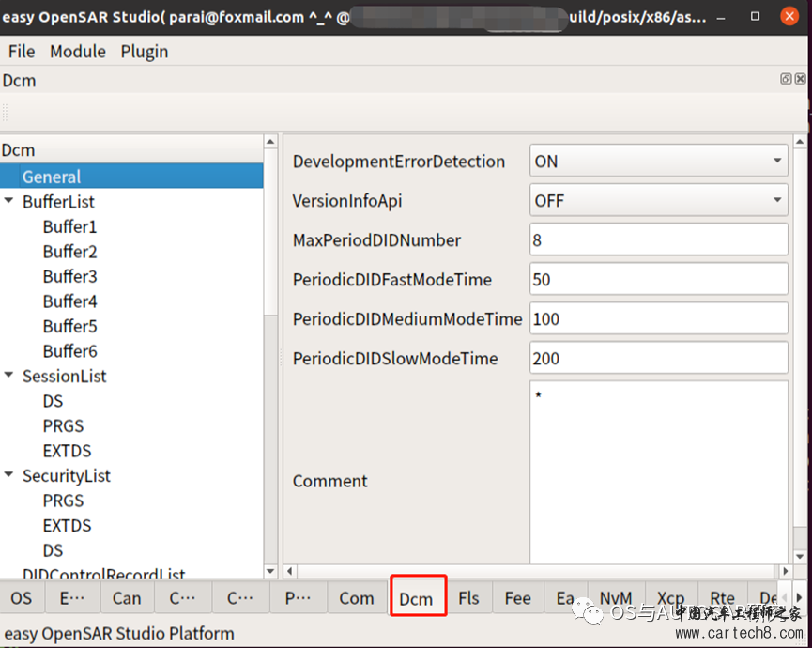Screen dimensions: 812x648
Task: Click form horizontal scroll-left arrow
Action: click(x=289, y=571)
